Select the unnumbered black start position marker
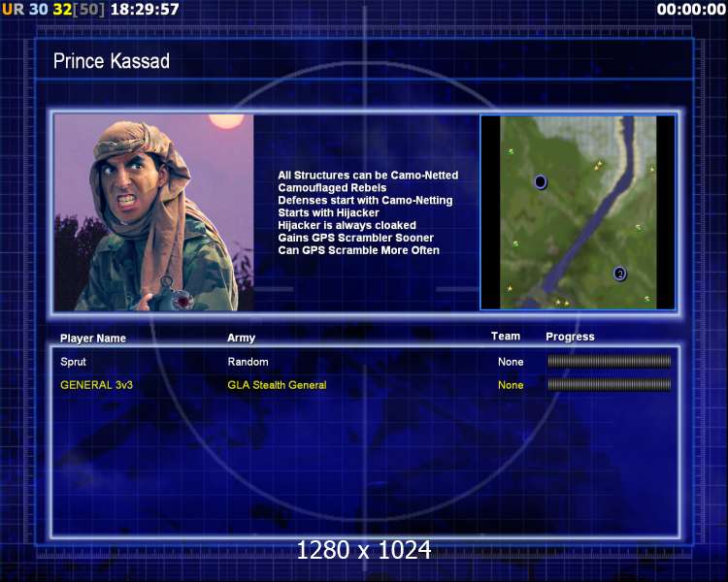The image size is (728, 582). pos(541,182)
